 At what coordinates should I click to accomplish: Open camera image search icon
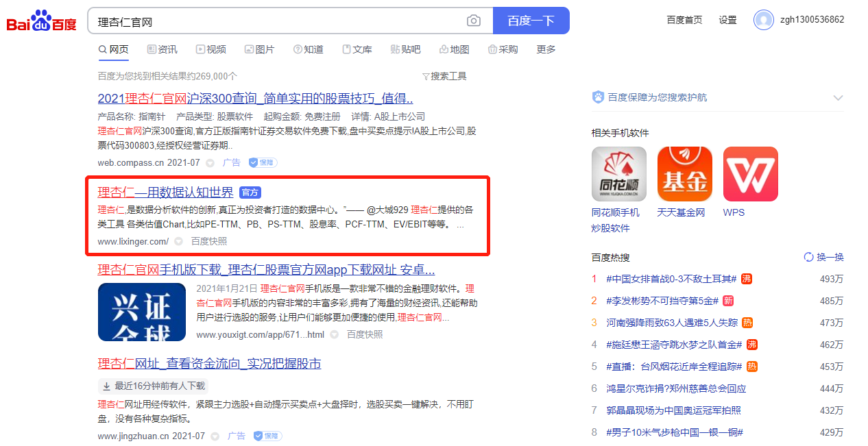(x=474, y=21)
